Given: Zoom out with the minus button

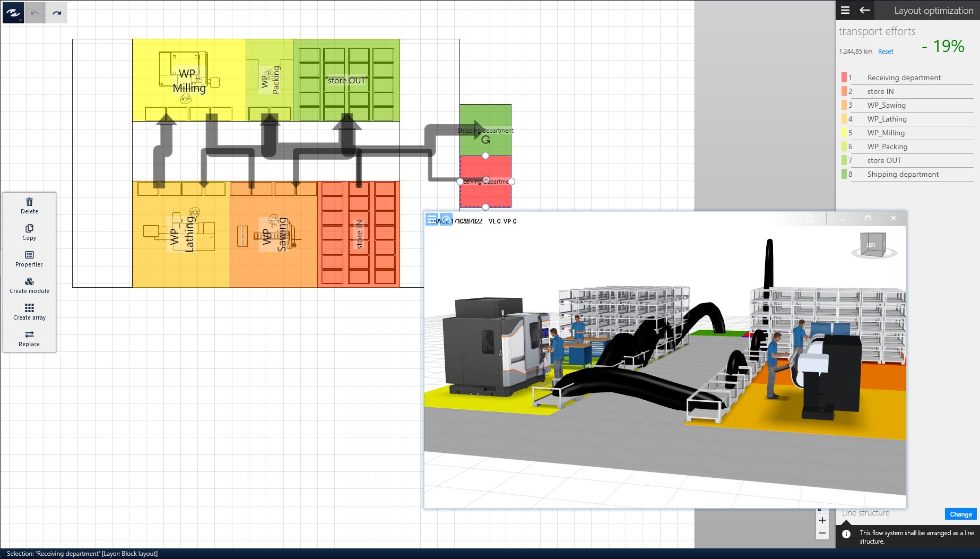Looking at the screenshot, I should tap(822, 533).
